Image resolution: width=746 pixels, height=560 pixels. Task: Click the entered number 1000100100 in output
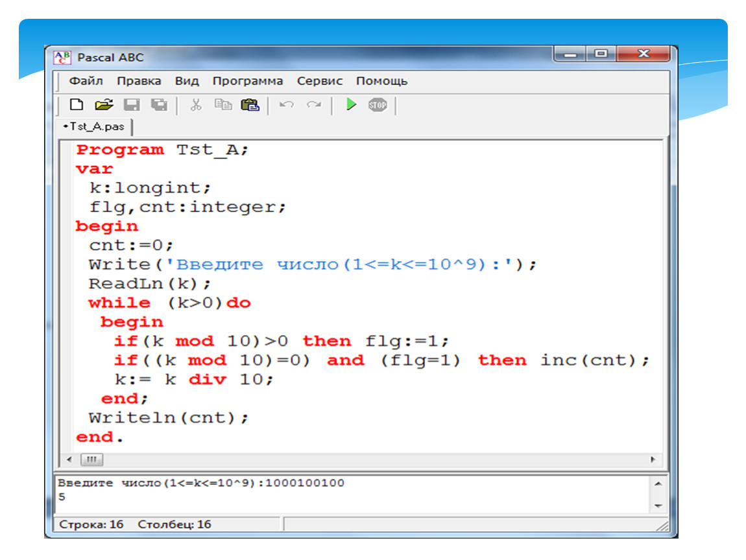tap(304, 483)
